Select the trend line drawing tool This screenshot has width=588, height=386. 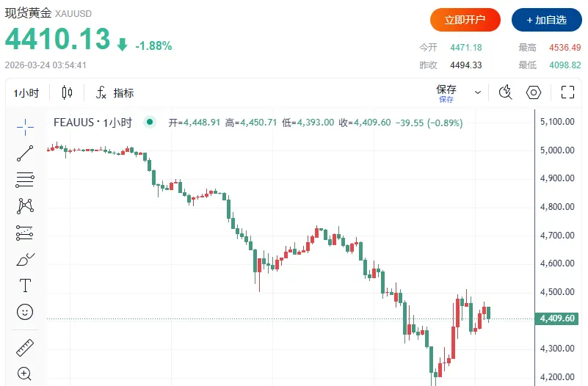tap(25, 153)
